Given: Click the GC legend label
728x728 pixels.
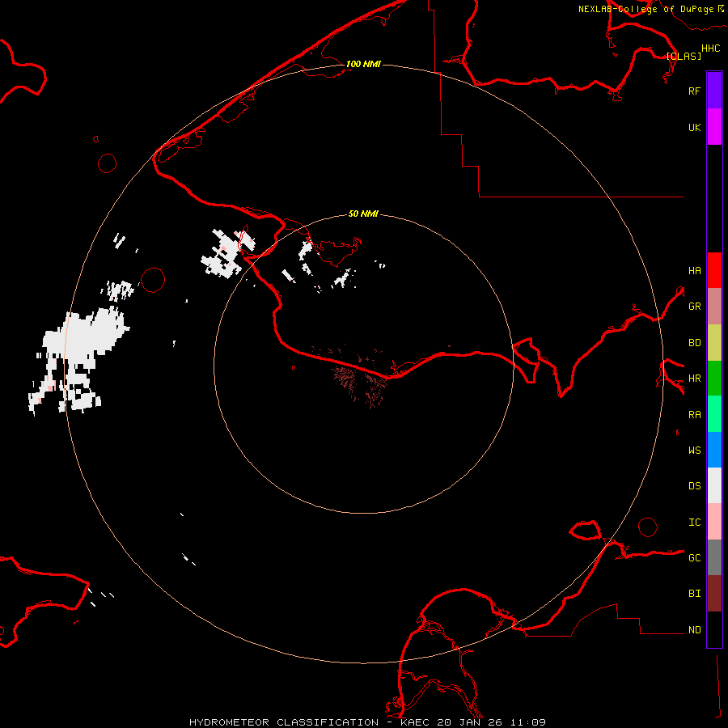Looking at the screenshot, I should [694, 558].
